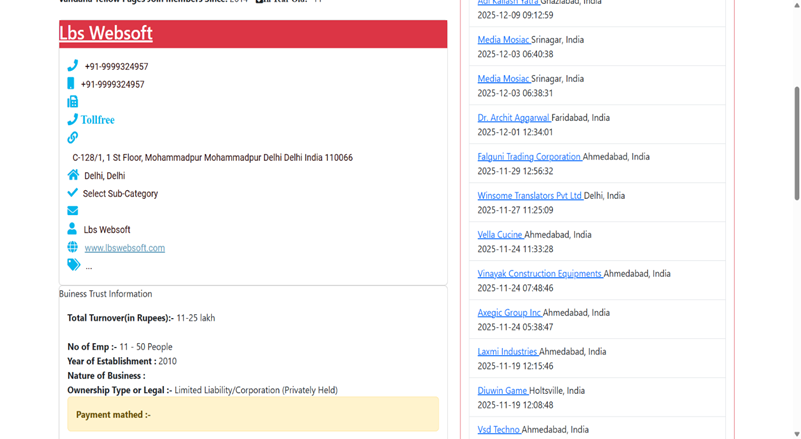Visit Winsome Translators Pvt Ltd listing

(529, 196)
